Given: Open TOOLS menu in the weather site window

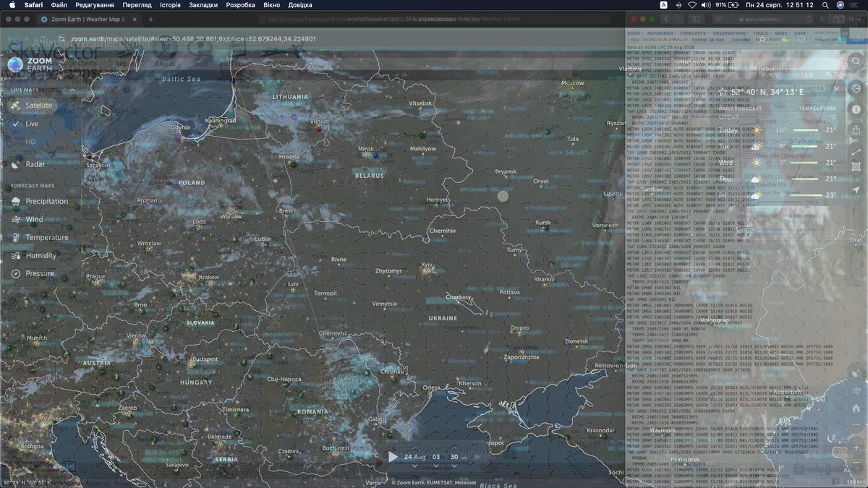Looking at the screenshot, I should (761, 33).
